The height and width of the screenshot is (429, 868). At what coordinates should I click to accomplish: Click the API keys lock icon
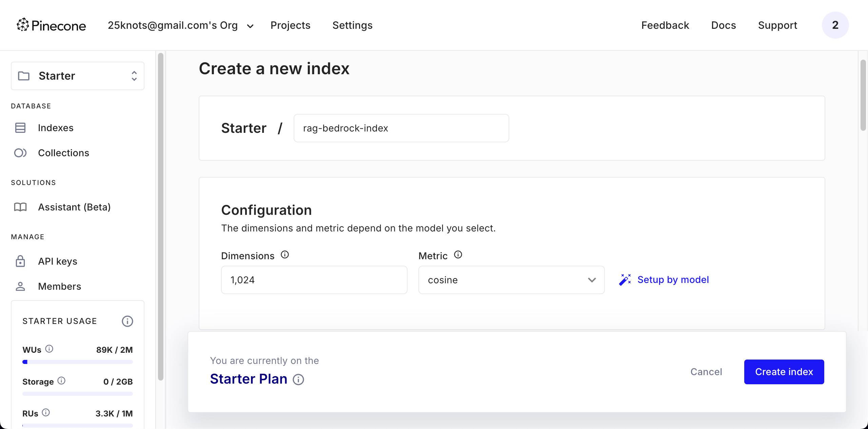(x=20, y=261)
